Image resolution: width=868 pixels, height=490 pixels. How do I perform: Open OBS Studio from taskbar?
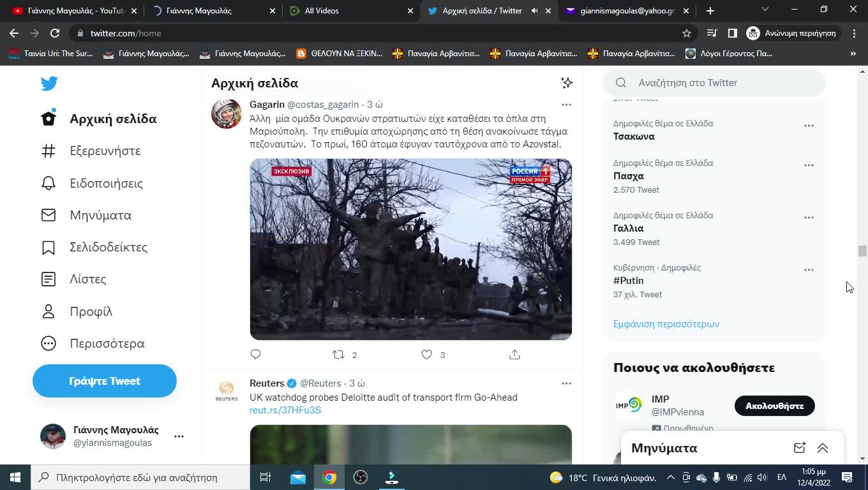coord(361,477)
